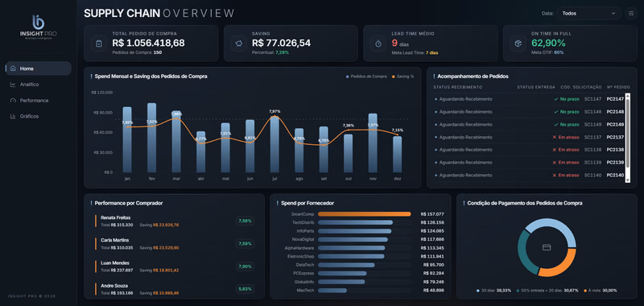Toggle Saving % legend series
The image size is (644, 306).
coord(402,76)
